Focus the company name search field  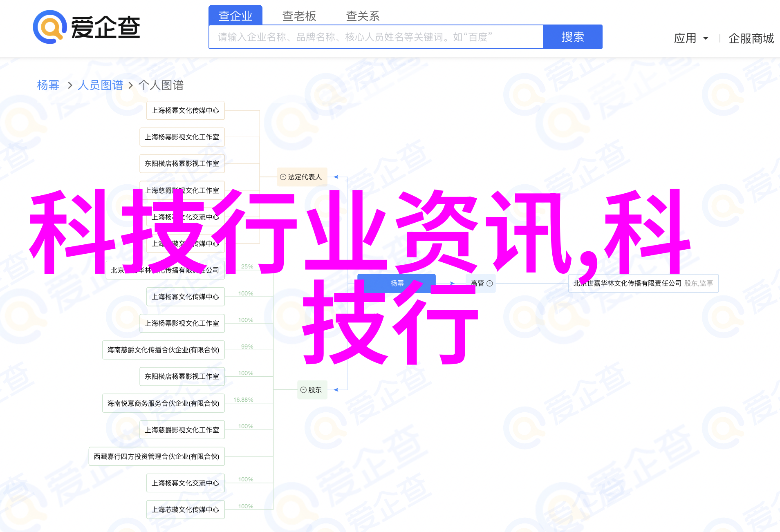[x=376, y=37]
